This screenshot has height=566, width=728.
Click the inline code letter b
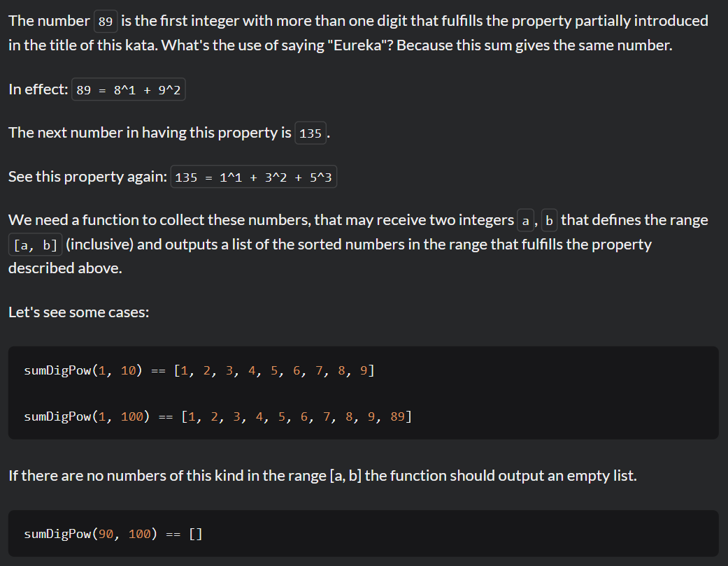click(549, 221)
